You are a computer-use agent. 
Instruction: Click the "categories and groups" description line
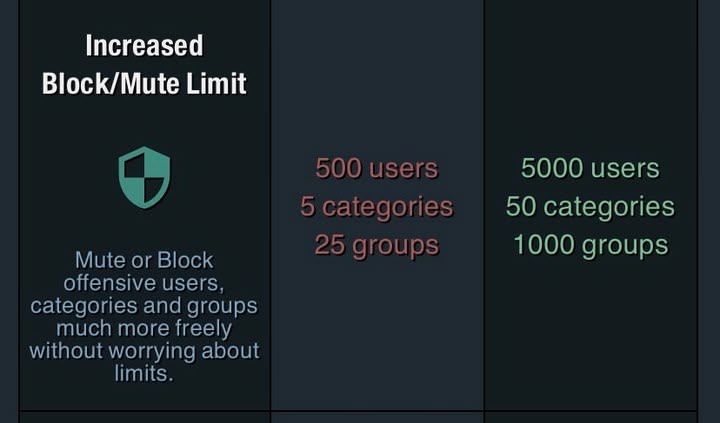click(144, 306)
